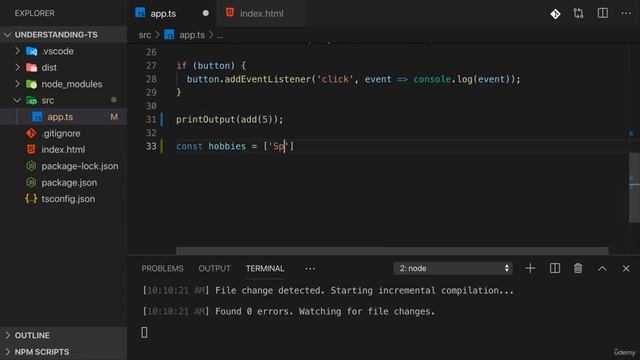Click the printOutput(add(5)); line
640x360 pixels.
pyautogui.click(x=229, y=119)
